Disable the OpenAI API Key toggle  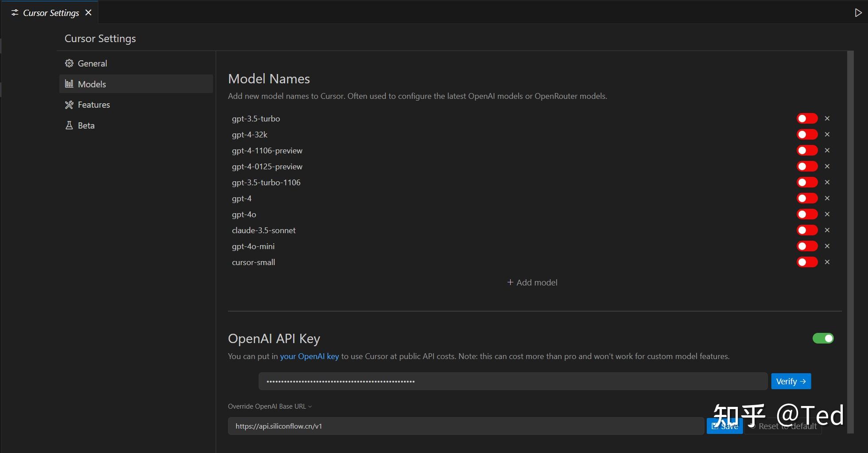point(823,338)
